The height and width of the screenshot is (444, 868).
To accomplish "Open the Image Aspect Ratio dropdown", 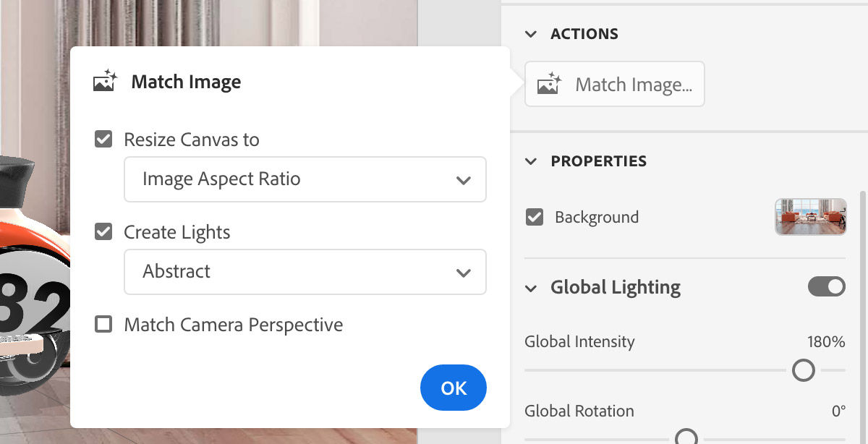I will click(x=305, y=179).
